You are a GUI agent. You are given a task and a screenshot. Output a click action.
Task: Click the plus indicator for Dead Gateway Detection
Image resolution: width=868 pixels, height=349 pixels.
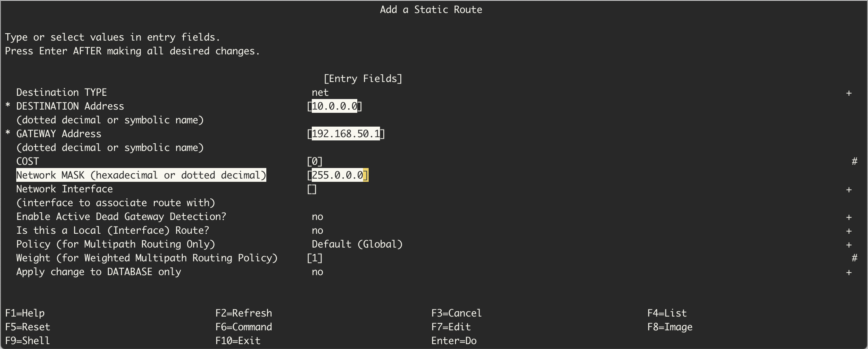click(849, 218)
